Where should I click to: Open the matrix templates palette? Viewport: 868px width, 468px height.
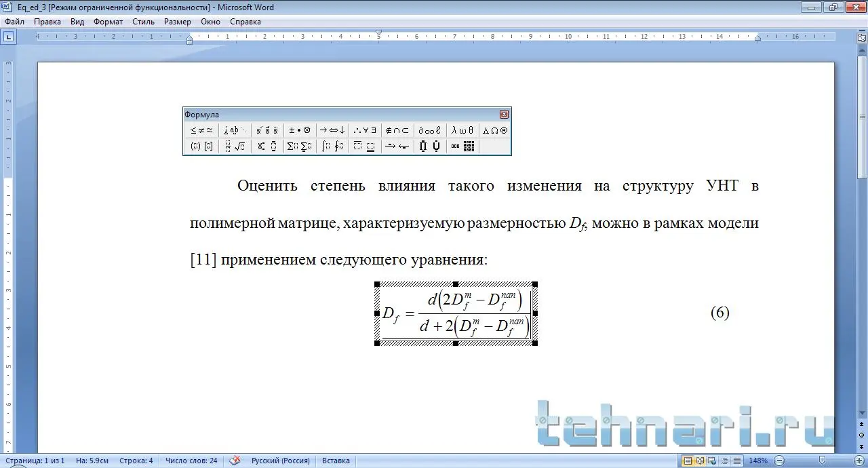[462, 146]
